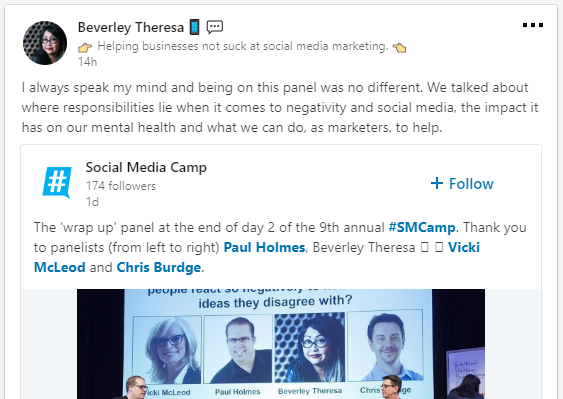Click the speech bubble emoji beside the name

pyautogui.click(x=215, y=27)
